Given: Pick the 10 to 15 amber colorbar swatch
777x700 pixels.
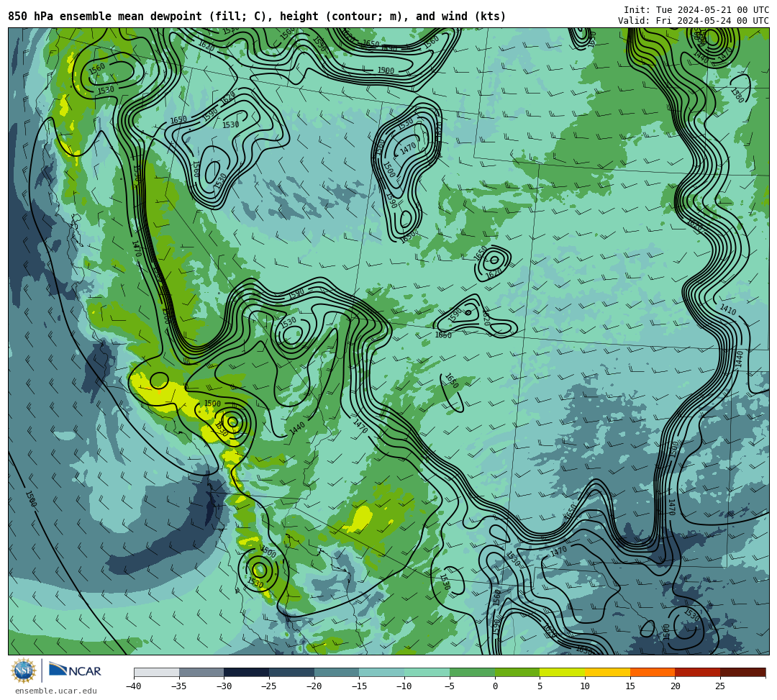Looking at the screenshot, I should 607,672.
